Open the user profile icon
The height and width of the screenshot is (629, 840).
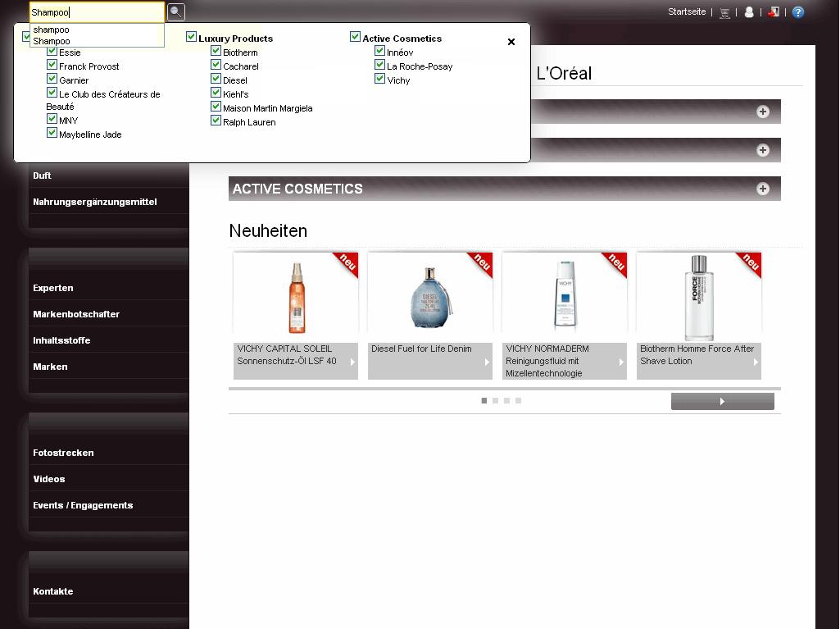point(748,12)
